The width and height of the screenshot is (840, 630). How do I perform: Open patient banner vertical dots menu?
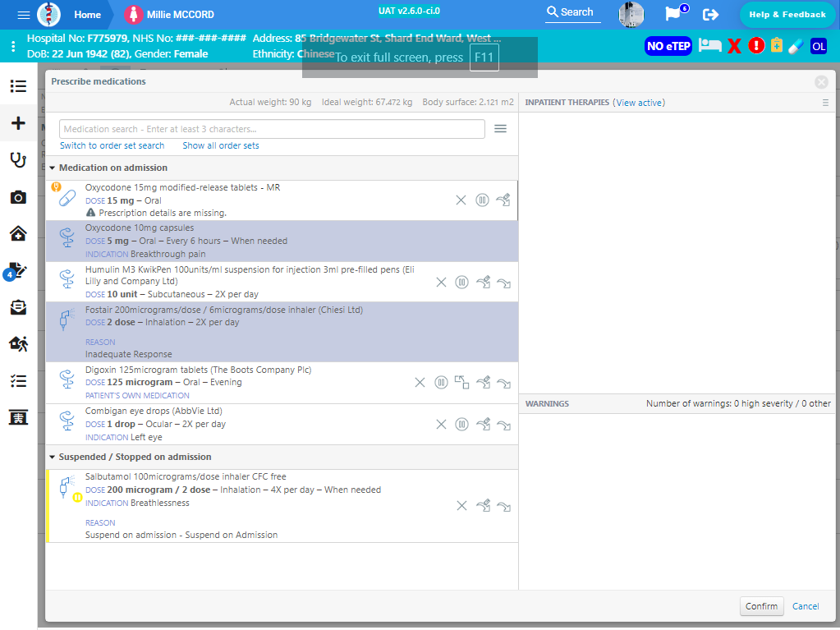point(13,47)
